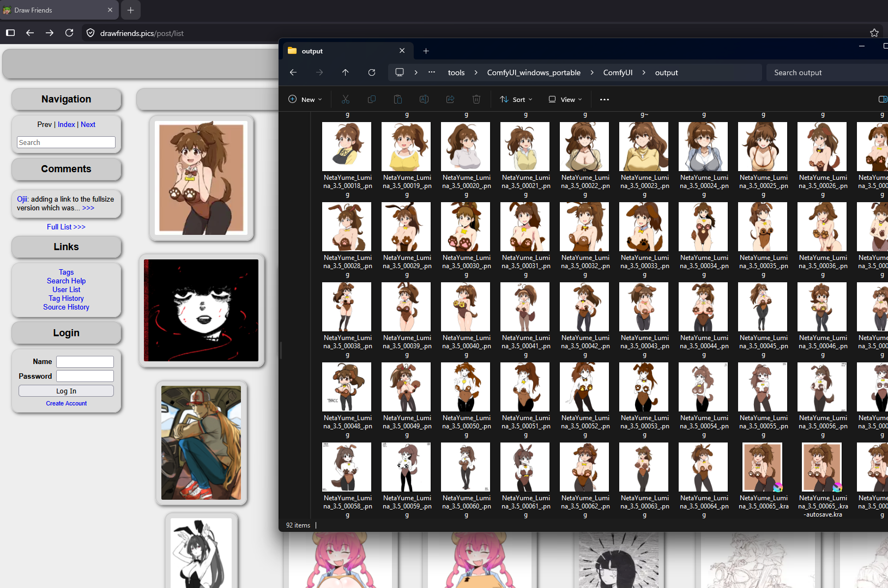Close the output tab in File Explorer
The height and width of the screenshot is (588, 888).
pyautogui.click(x=402, y=51)
